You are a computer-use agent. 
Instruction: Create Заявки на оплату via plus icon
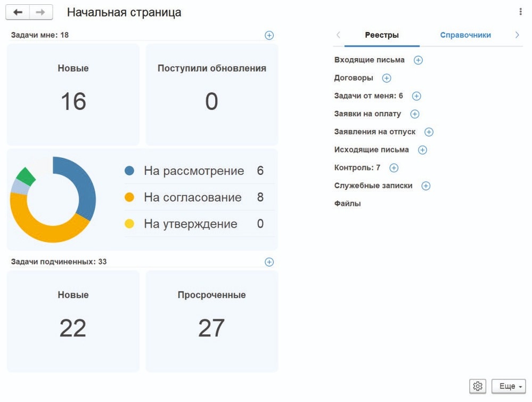pos(415,114)
